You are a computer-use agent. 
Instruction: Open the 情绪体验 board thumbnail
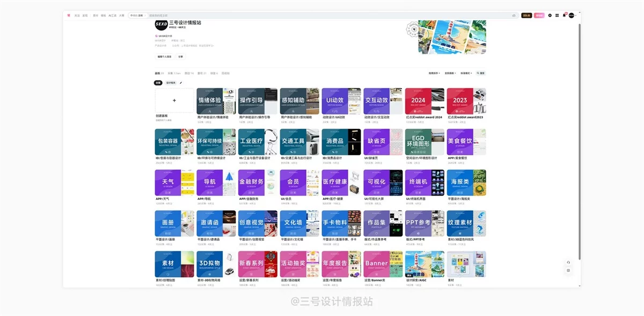pos(216,100)
